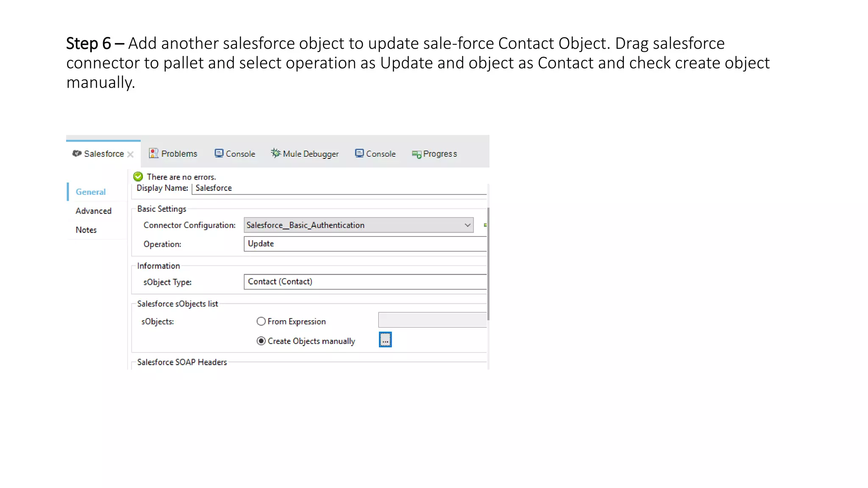Select the From Expression radio button
Image resolution: width=868 pixels, height=488 pixels.
(x=261, y=322)
